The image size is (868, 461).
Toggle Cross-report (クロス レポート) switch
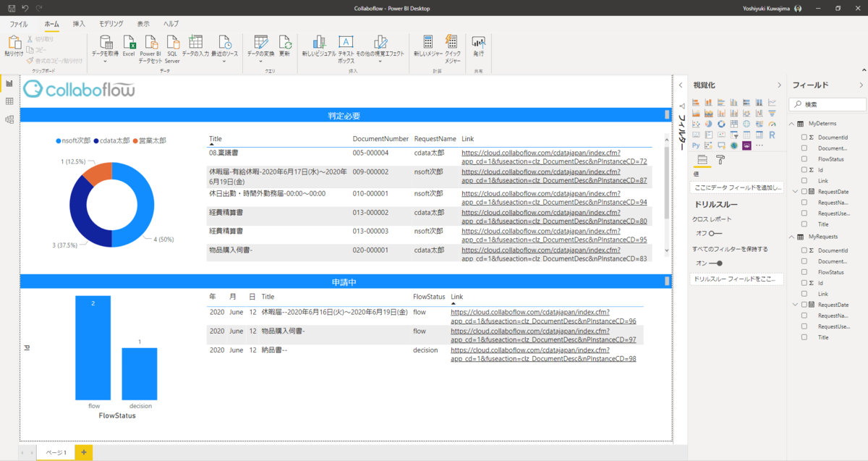point(714,233)
